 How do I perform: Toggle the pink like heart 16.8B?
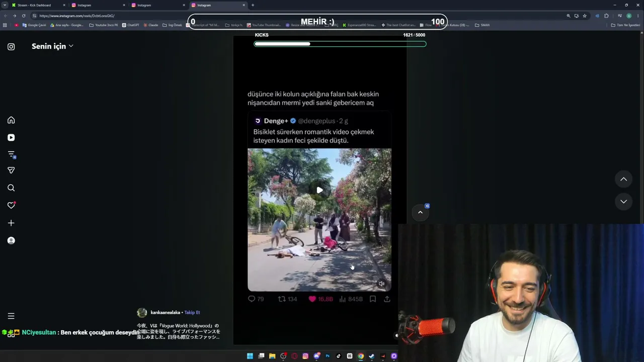coord(312,299)
